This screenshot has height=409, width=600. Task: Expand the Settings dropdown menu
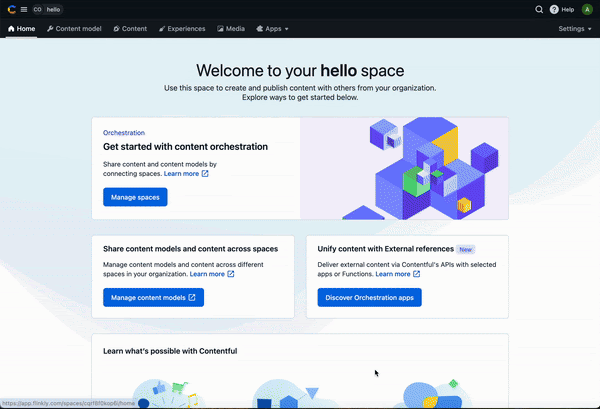coord(575,29)
